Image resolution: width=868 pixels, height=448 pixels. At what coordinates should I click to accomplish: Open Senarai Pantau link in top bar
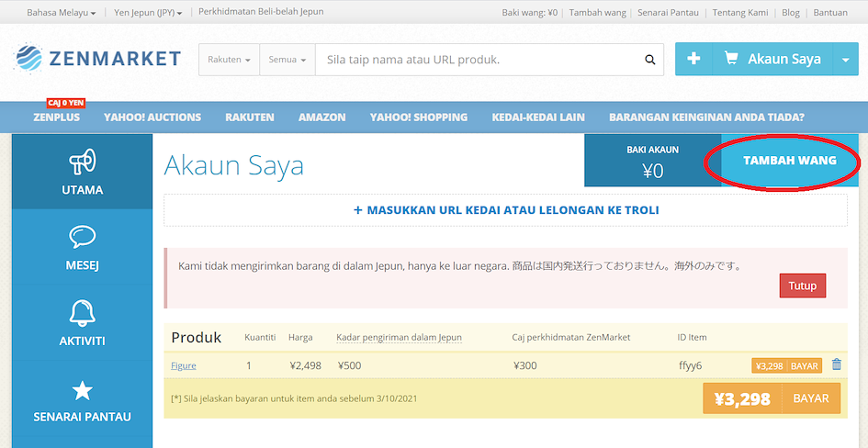tap(668, 12)
